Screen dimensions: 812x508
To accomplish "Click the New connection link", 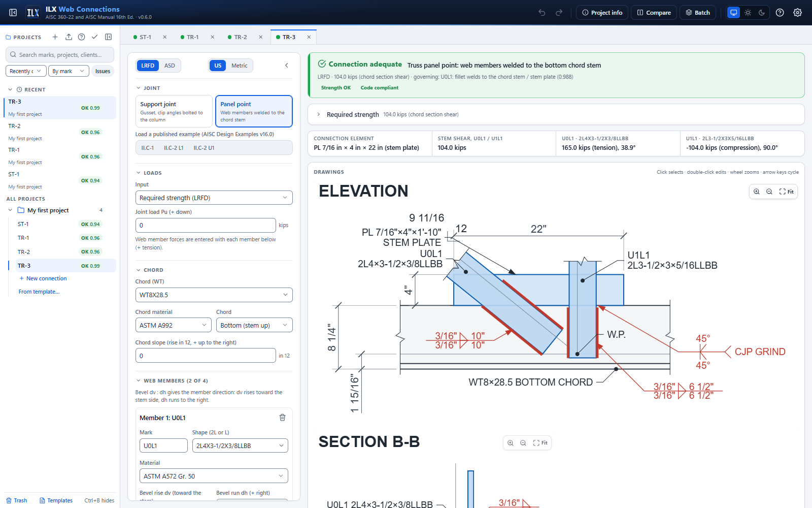I will point(46,278).
